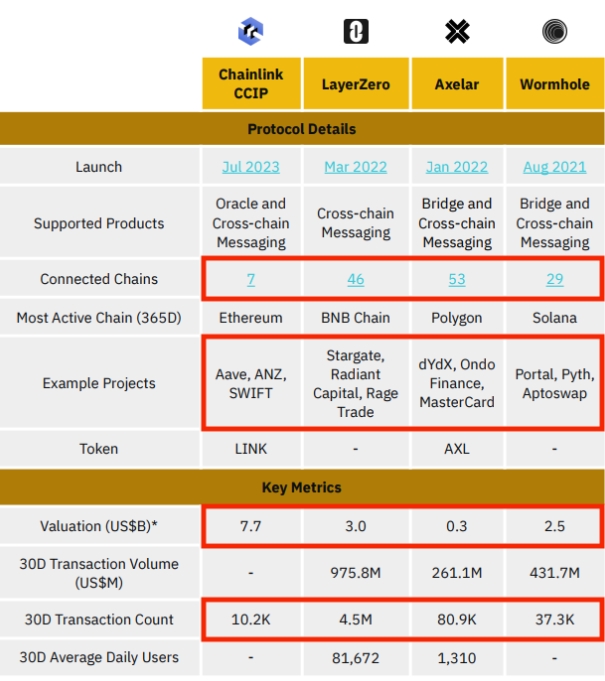Select the Stargate, Radiant Capital cell
605x681 pixels.
point(356,383)
